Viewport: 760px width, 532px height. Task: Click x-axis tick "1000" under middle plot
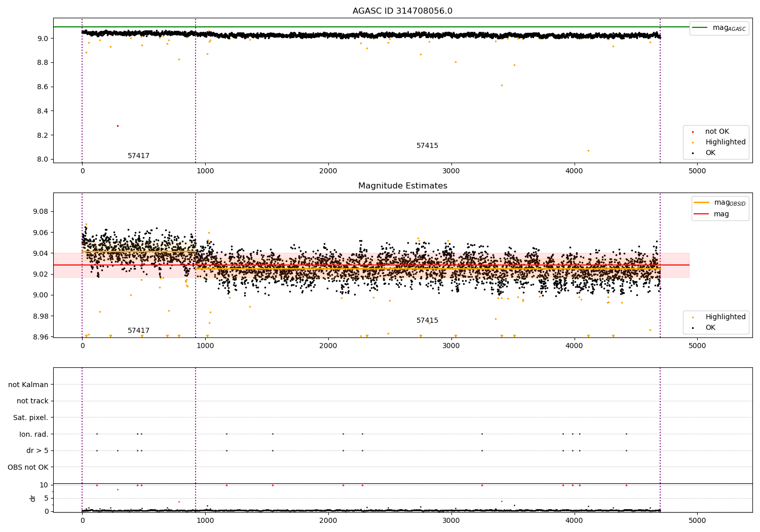pyautogui.click(x=205, y=346)
